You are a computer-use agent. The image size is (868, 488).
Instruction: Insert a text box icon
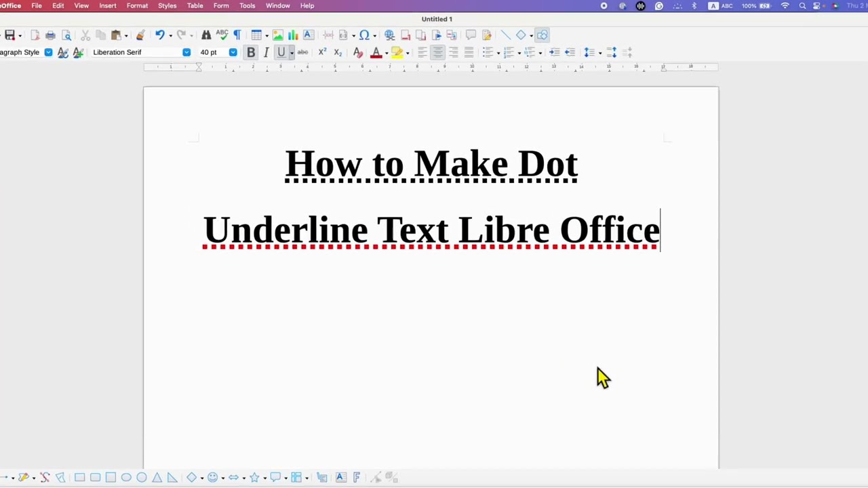pyautogui.click(x=309, y=35)
